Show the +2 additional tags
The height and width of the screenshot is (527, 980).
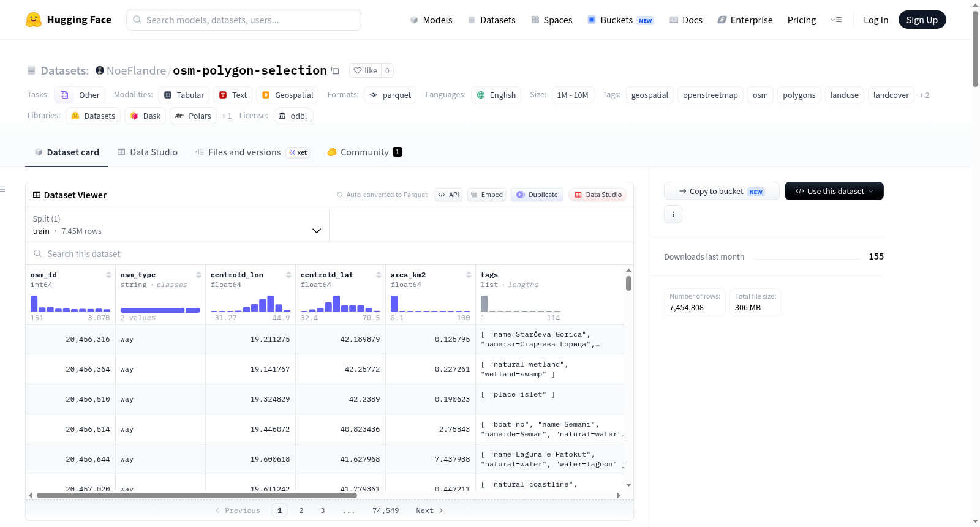click(924, 95)
